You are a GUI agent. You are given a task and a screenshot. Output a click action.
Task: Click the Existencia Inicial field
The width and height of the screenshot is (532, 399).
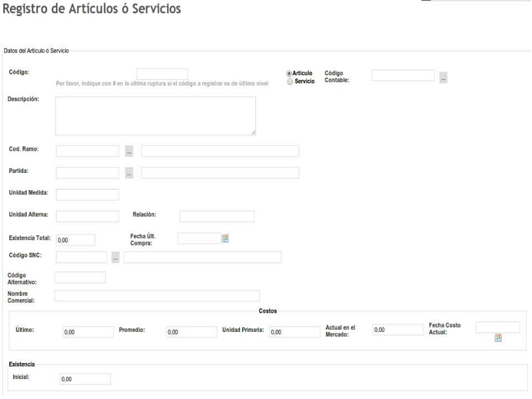[x=85, y=379]
